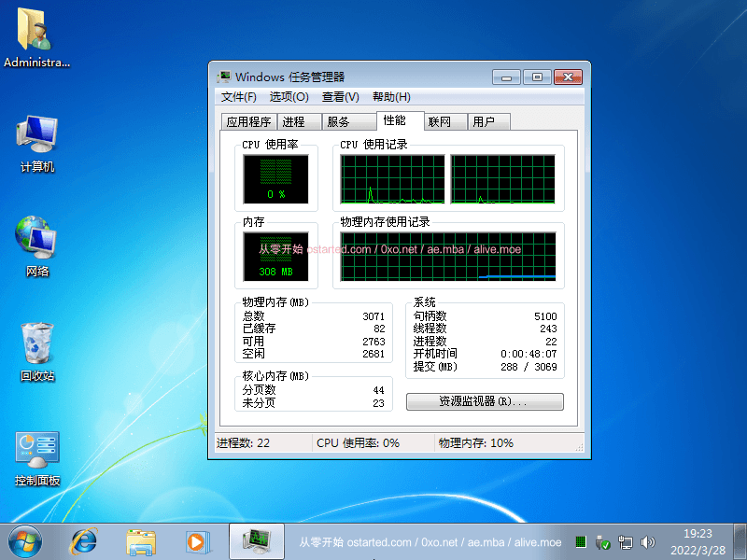Click the second CPU 使用记录 graph
Image resolution: width=747 pixels, height=560 pixels.
(x=503, y=179)
